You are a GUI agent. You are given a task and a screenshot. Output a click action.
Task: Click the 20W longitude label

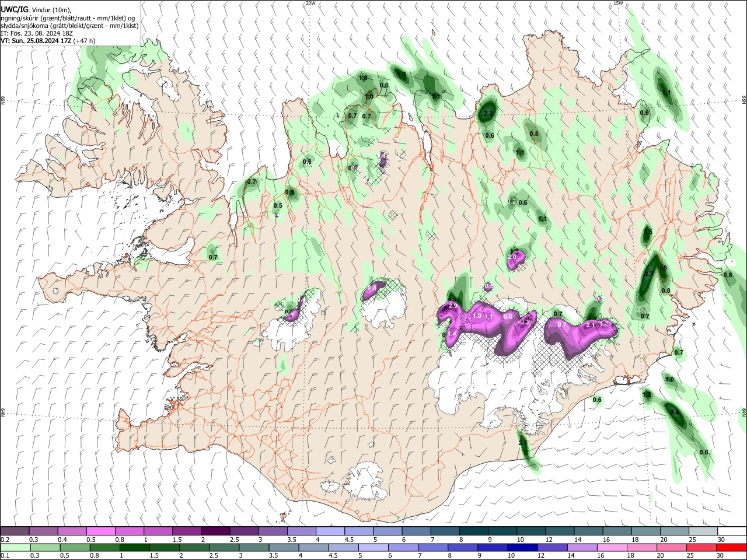(310, 3)
